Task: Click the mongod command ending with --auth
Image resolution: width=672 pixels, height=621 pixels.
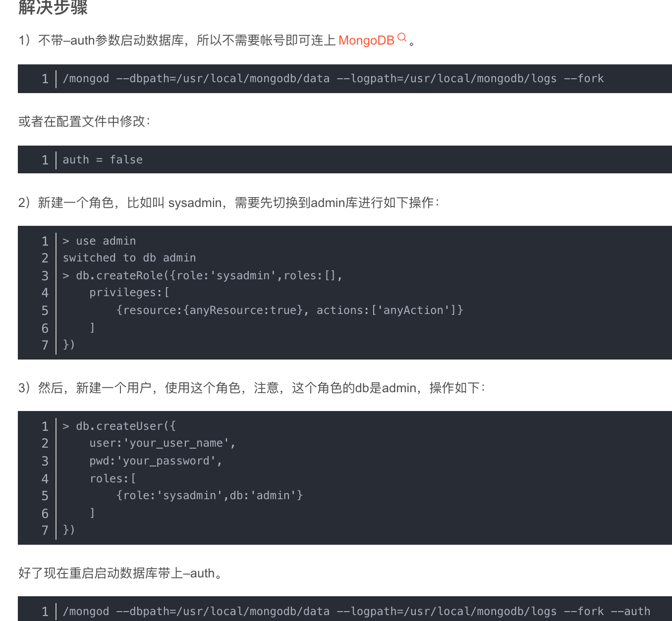Action: pyautogui.click(x=356, y=612)
